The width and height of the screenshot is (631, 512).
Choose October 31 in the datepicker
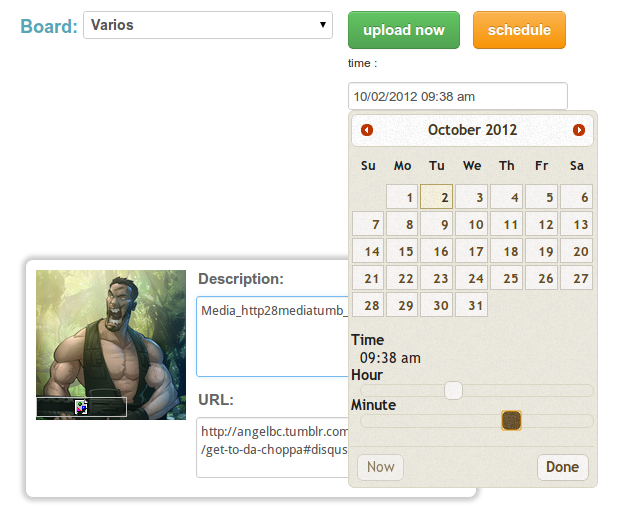click(x=472, y=305)
